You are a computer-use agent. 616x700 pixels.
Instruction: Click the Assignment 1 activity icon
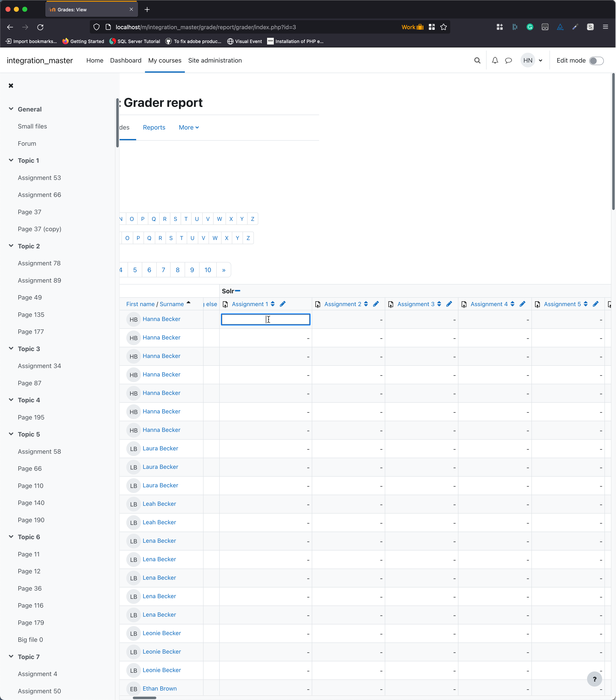pyautogui.click(x=225, y=304)
